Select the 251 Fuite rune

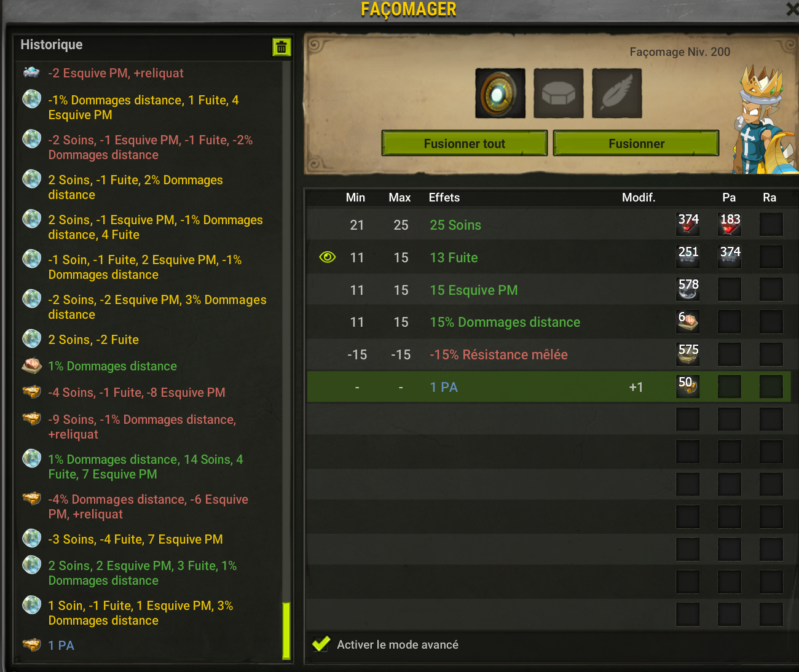coord(688,257)
